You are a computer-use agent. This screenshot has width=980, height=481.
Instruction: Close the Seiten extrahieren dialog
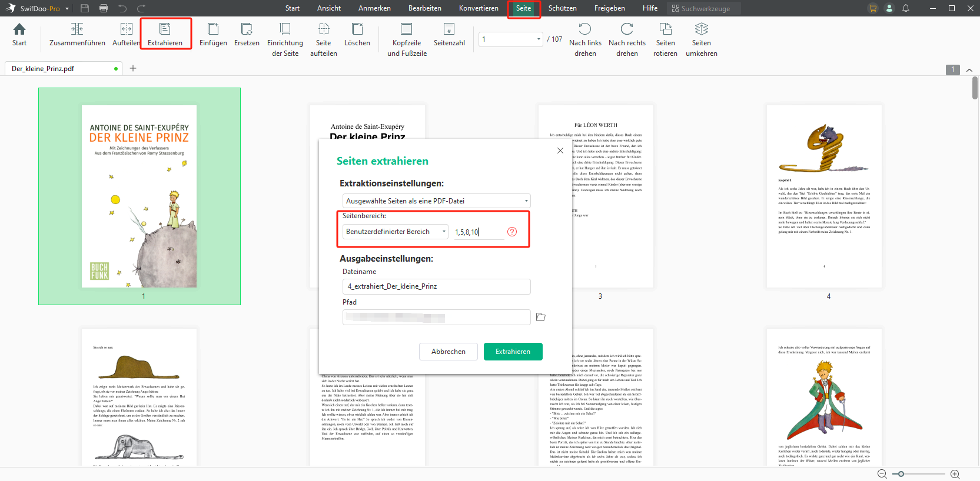[560, 151]
